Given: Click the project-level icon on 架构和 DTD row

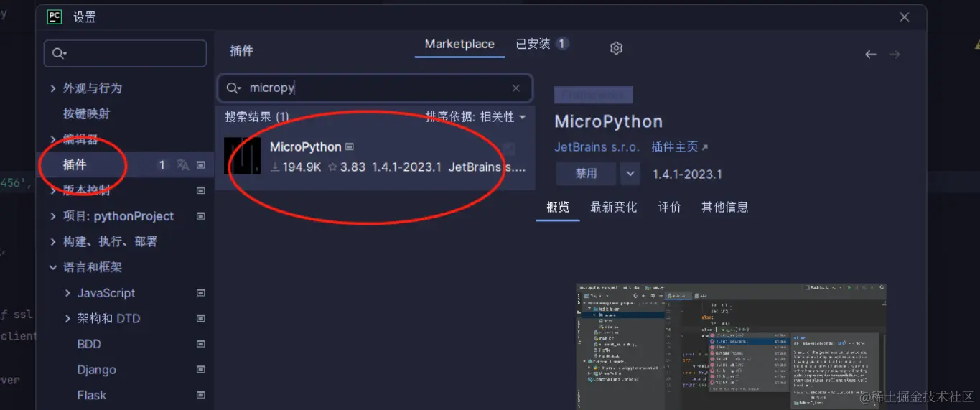Looking at the screenshot, I should click(201, 318).
